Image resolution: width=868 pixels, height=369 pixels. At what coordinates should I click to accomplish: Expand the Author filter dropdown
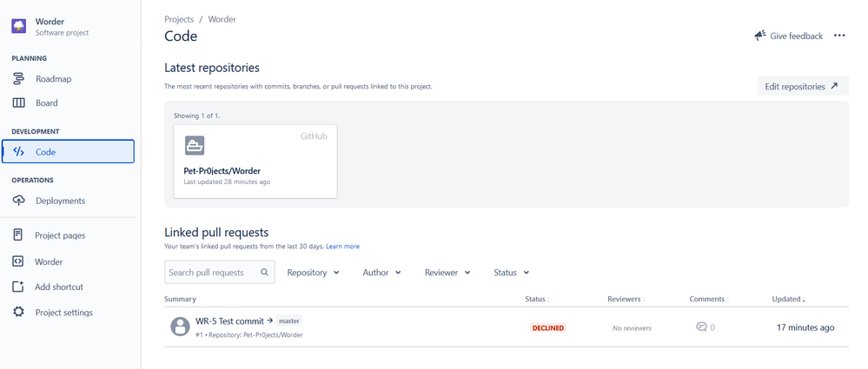pyautogui.click(x=382, y=272)
